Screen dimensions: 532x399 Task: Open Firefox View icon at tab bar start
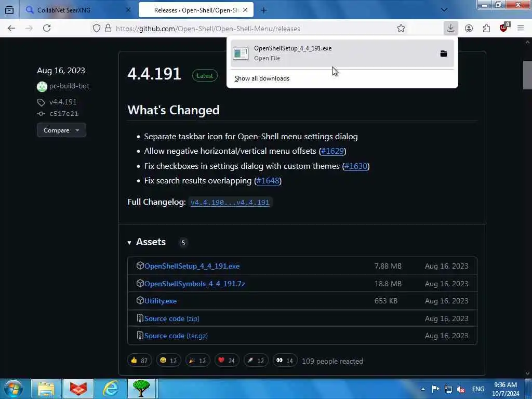tap(9, 10)
